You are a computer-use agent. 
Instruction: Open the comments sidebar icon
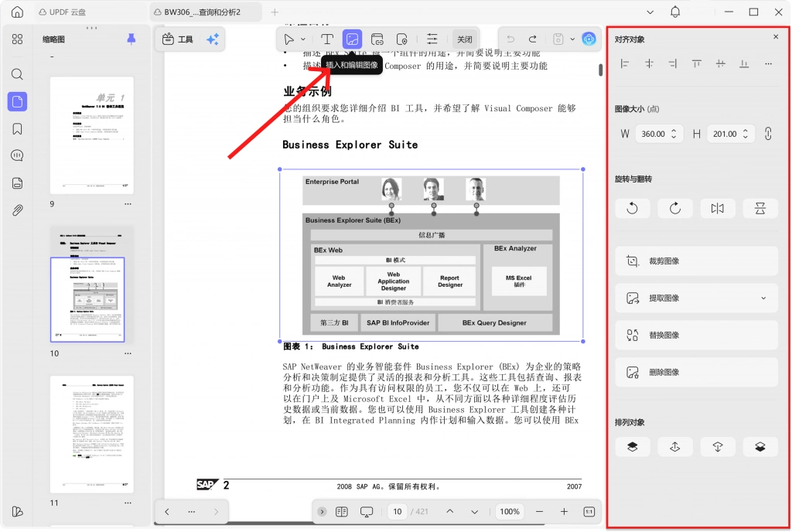click(x=17, y=155)
